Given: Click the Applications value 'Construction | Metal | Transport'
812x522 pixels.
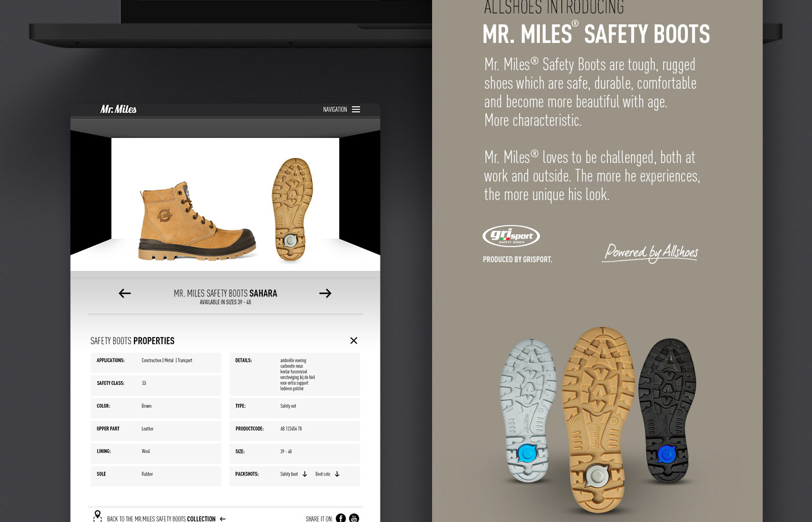Looking at the screenshot, I should click(167, 361).
